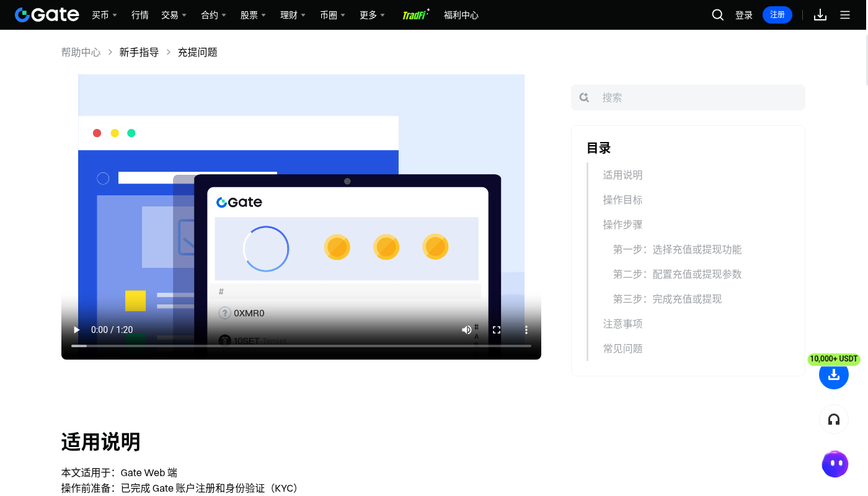Click the 10,000+ USDT badge

[834, 359]
